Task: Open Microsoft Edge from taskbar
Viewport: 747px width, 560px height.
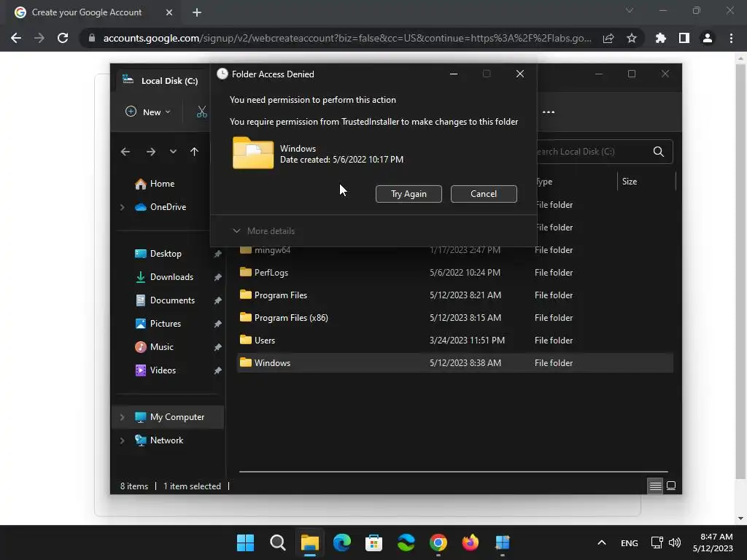Action: click(341, 542)
